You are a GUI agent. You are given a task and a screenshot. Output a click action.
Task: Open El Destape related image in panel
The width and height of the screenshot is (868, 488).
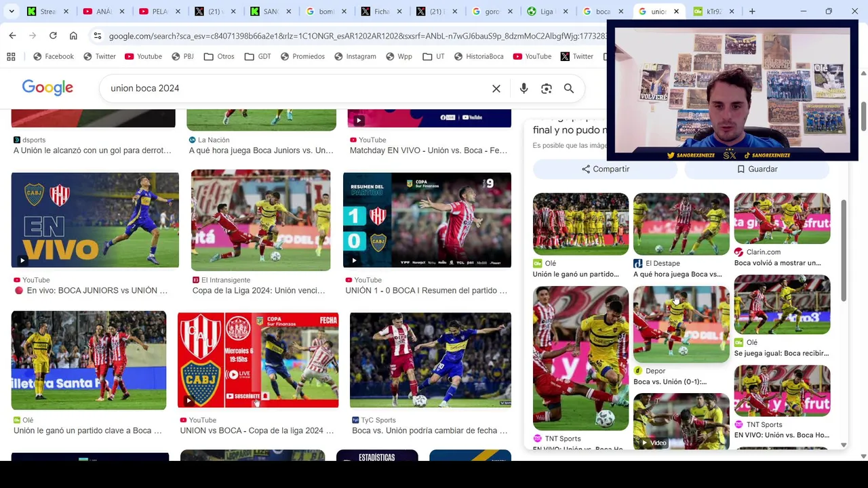point(682,224)
